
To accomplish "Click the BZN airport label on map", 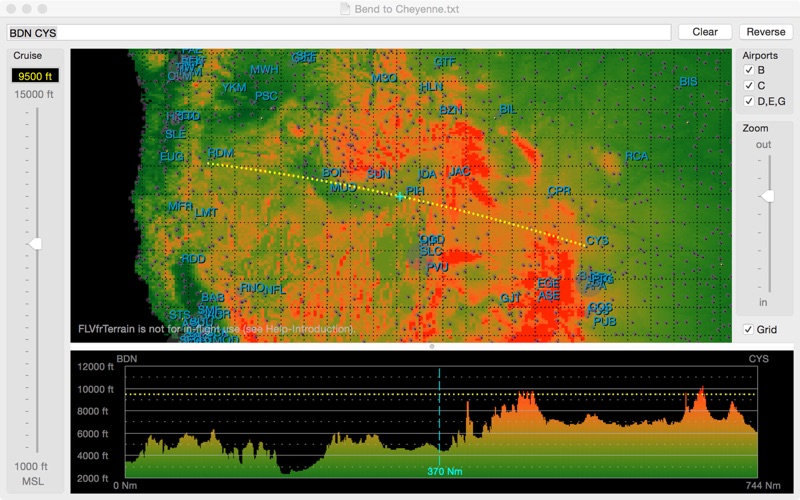I will (x=451, y=110).
